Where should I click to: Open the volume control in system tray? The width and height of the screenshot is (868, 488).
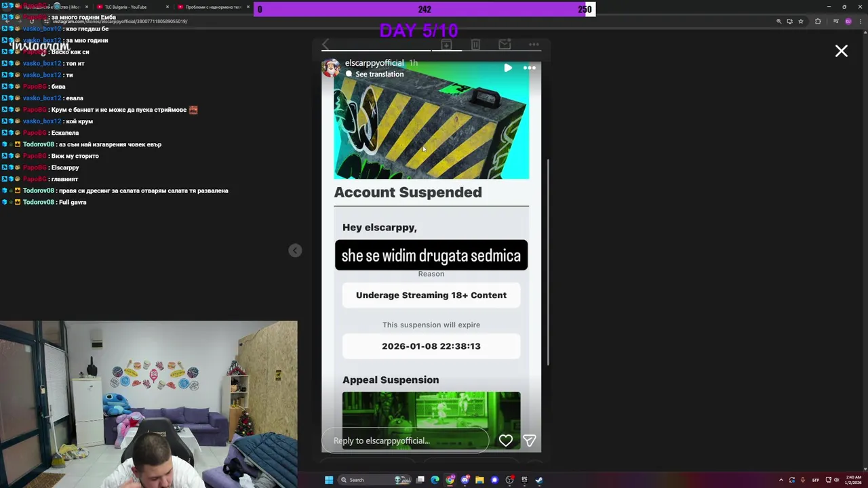(836, 480)
